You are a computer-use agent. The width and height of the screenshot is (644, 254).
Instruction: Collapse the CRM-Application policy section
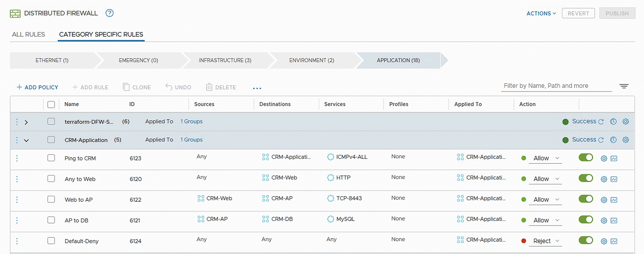click(26, 140)
